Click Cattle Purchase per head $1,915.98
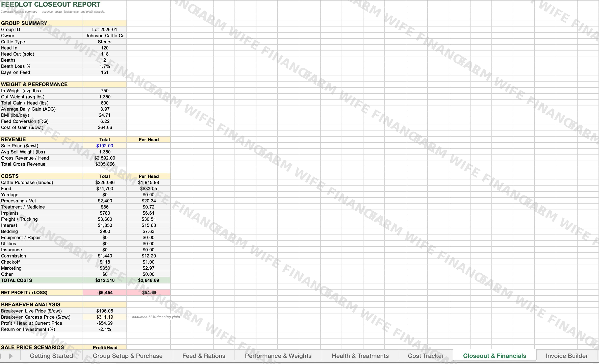The width and height of the screenshot is (599, 364). (x=149, y=183)
